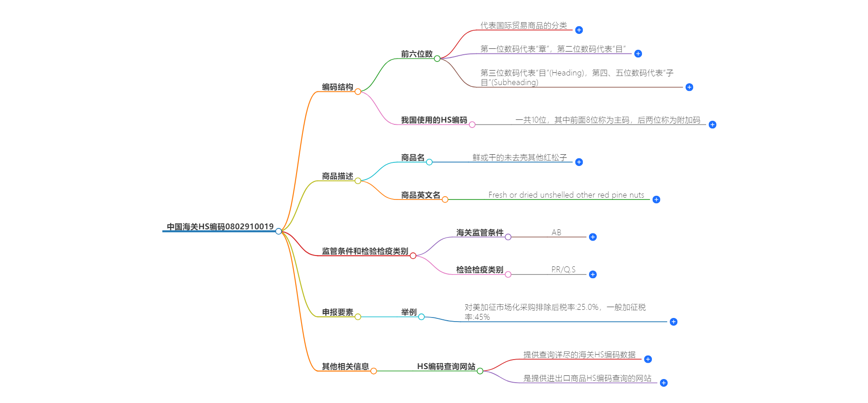Image resolution: width=868 pixels, height=403 pixels.
Task: Click leaf text P.R/Q.S
Action: [563, 270]
